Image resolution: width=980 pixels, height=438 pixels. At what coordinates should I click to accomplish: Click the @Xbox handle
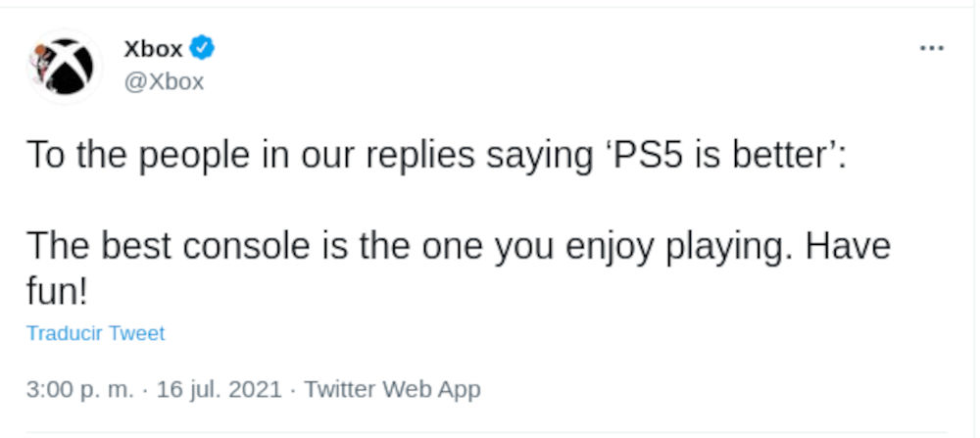[164, 82]
